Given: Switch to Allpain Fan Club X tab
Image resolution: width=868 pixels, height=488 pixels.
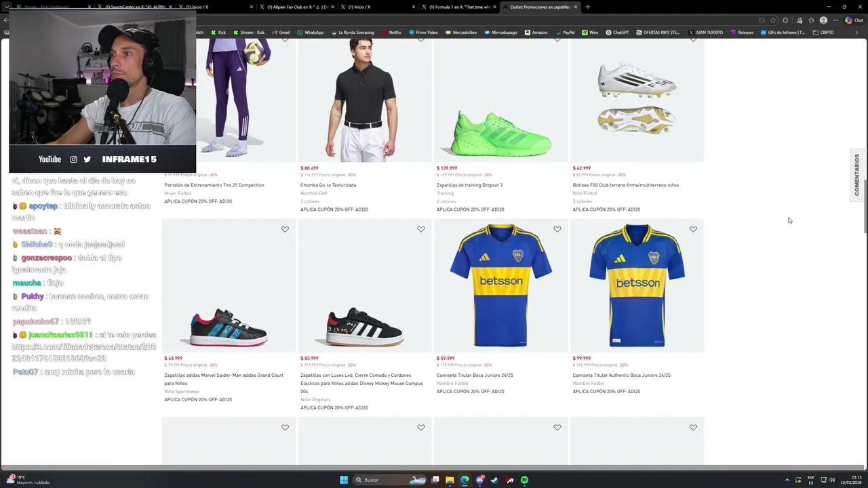Looking at the screenshot, I should [x=297, y=7].
